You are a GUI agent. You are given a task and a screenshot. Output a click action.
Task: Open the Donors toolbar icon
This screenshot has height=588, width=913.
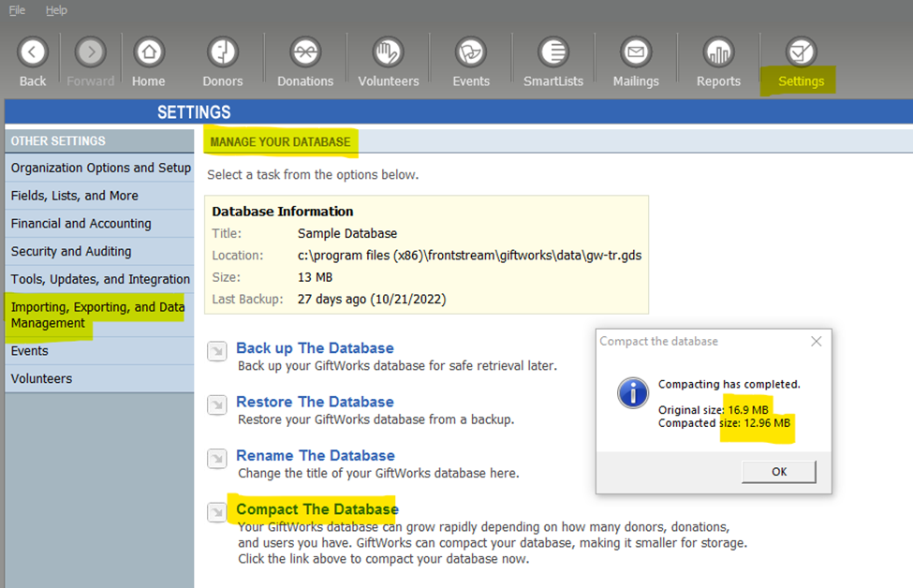point(223,52)
